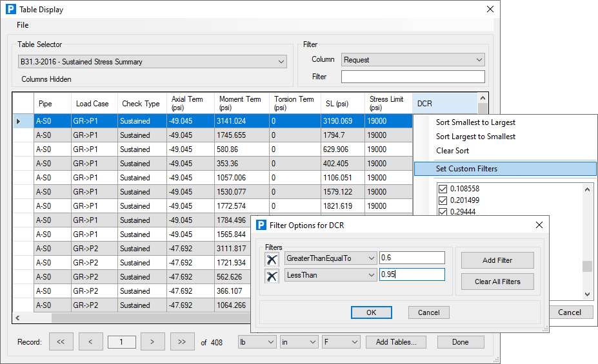598x364 pixels.
Task: Choose Sort Smallest to Largest
Action: [x=475, y=122]
